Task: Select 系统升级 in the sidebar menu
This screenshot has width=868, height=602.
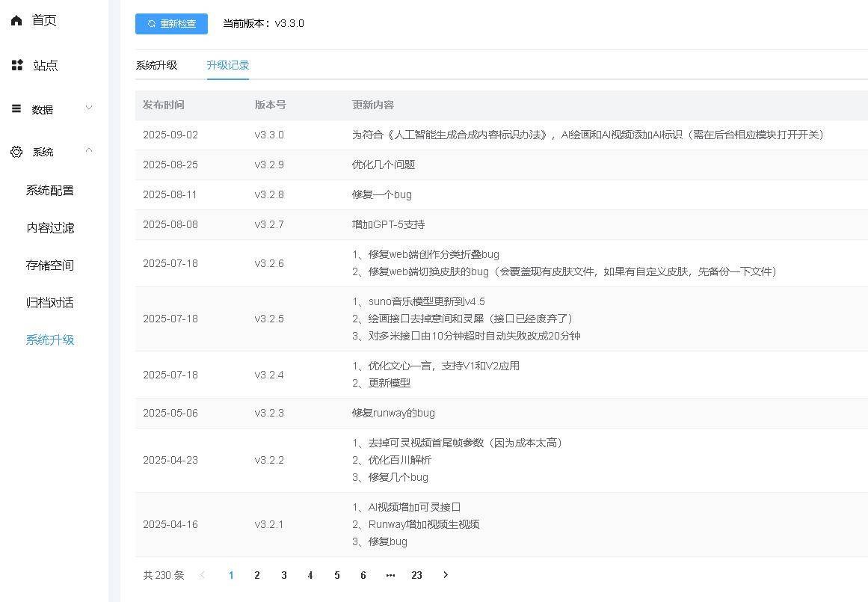Action: [x=50, y=340]
